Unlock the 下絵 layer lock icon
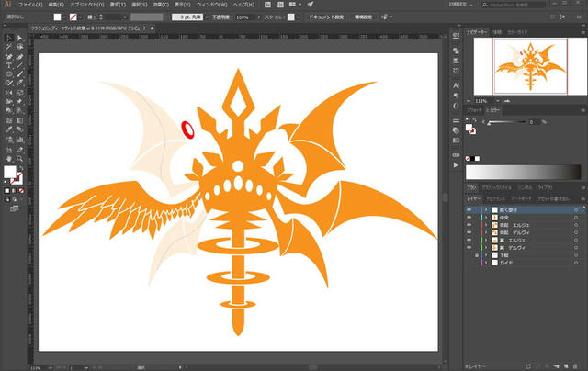The image size is (588, 371). coord(477,254)
